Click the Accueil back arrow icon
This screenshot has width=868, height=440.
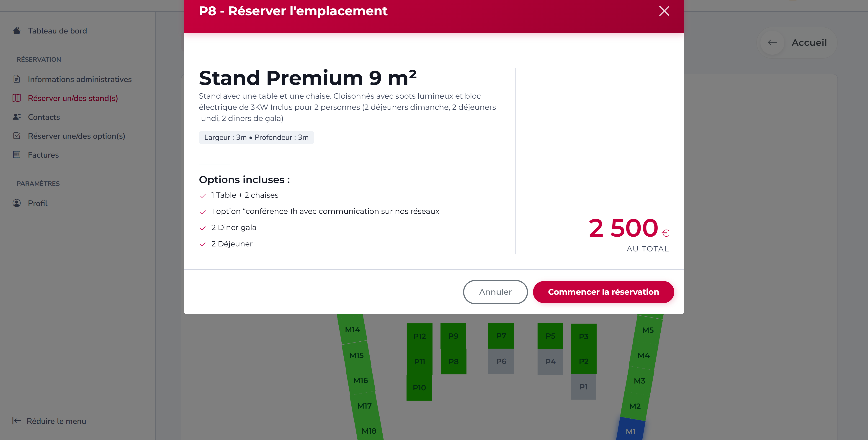point(772,42)
